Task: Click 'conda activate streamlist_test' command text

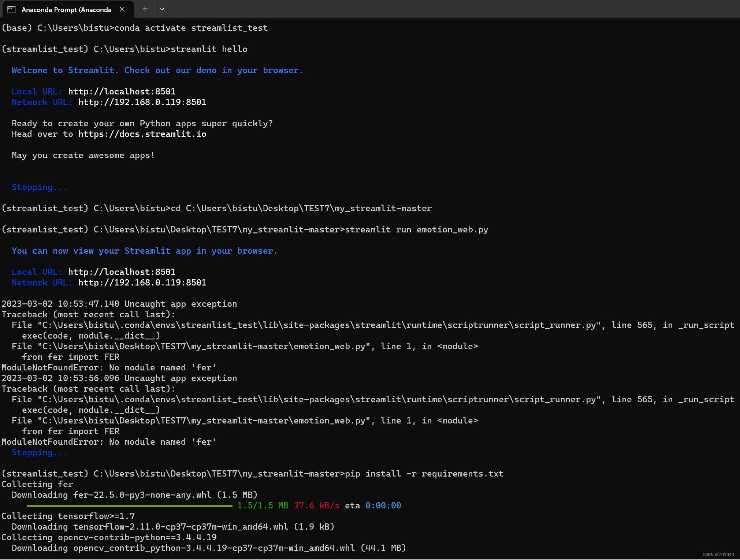Action: (191, 28)
